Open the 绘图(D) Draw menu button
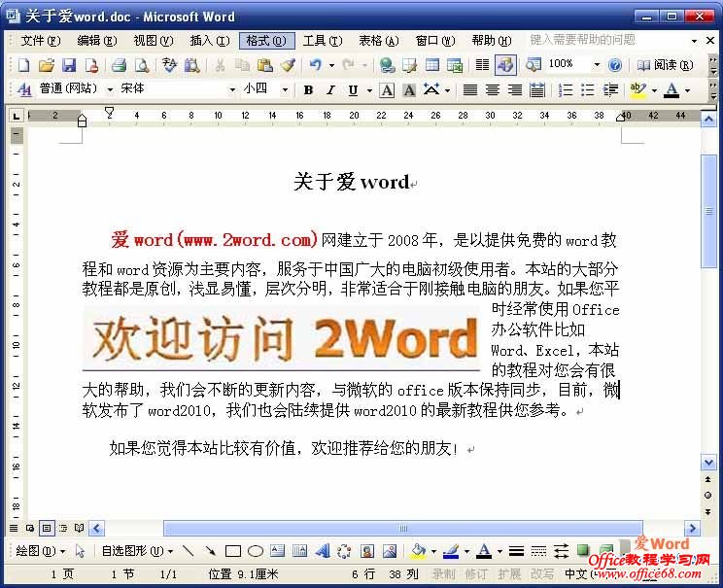 40,551
